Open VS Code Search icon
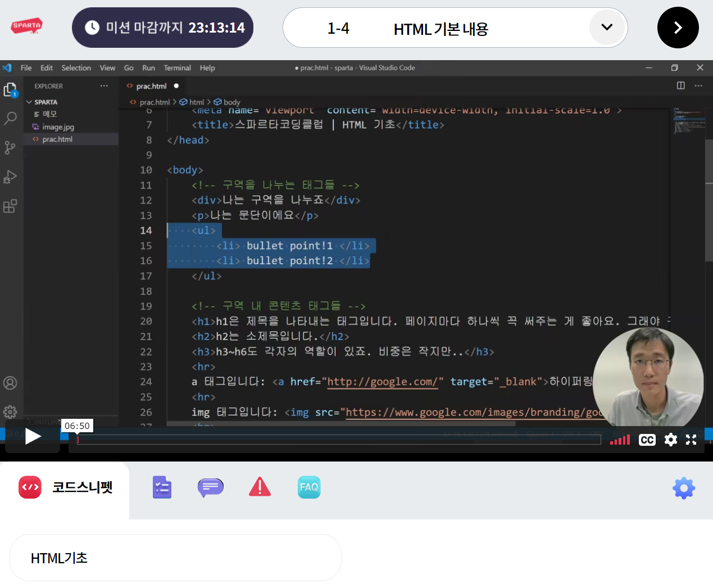 coord(10,119)
